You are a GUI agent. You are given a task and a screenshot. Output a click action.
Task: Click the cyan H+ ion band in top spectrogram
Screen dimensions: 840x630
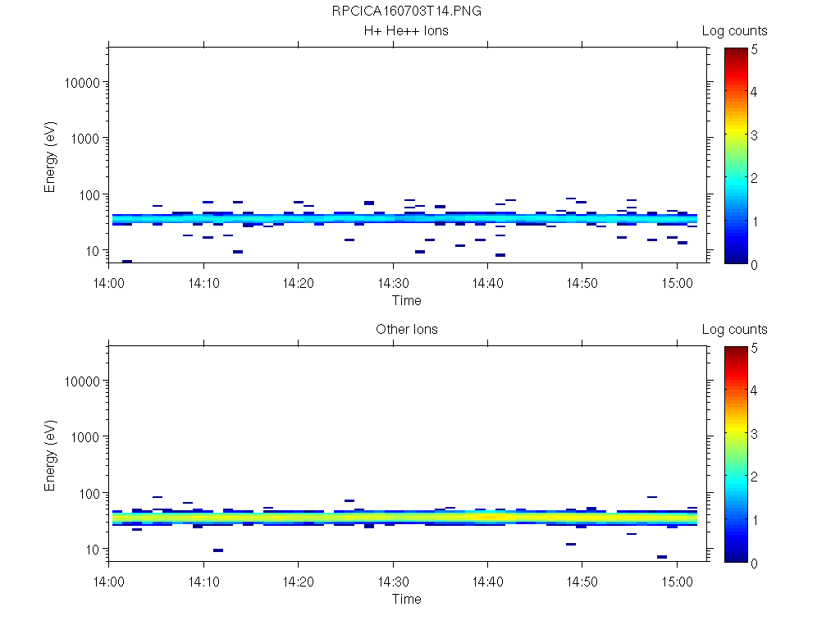click(x=404, y=218)
